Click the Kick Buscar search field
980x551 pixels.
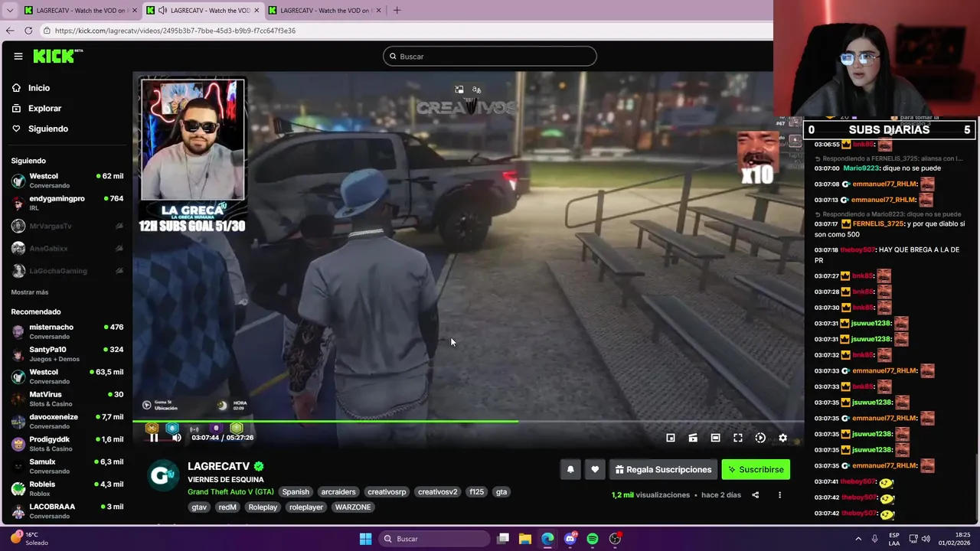[490, 56]
